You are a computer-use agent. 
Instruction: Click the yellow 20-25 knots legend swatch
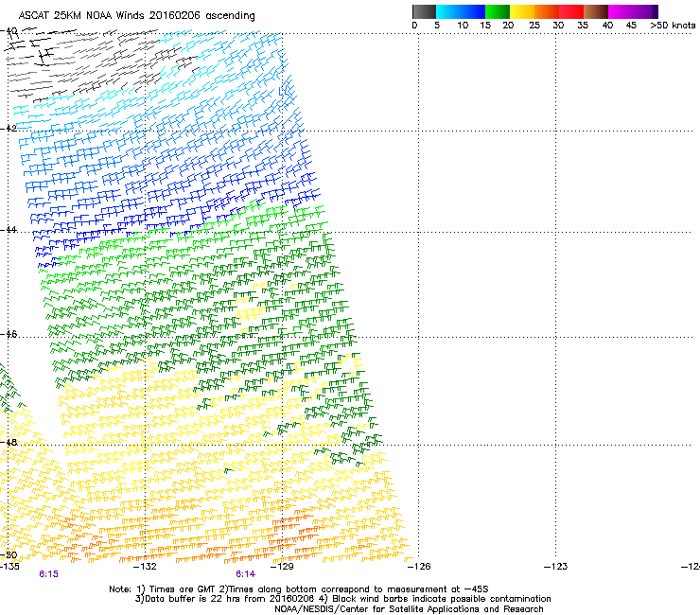pos(522,11)
